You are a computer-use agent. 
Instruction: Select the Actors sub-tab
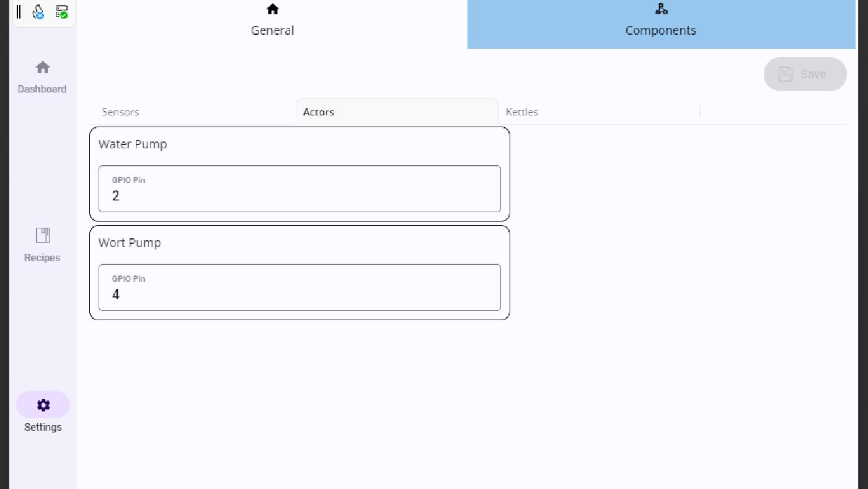pos(319,112)
